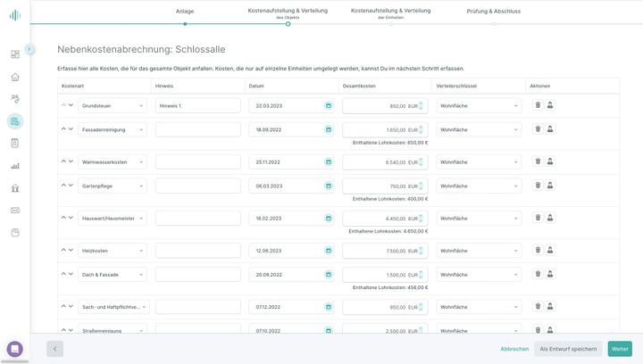The image size is (643, 364).
Task: Open the home icon in the sidebar
Action: tap(15, 77)
